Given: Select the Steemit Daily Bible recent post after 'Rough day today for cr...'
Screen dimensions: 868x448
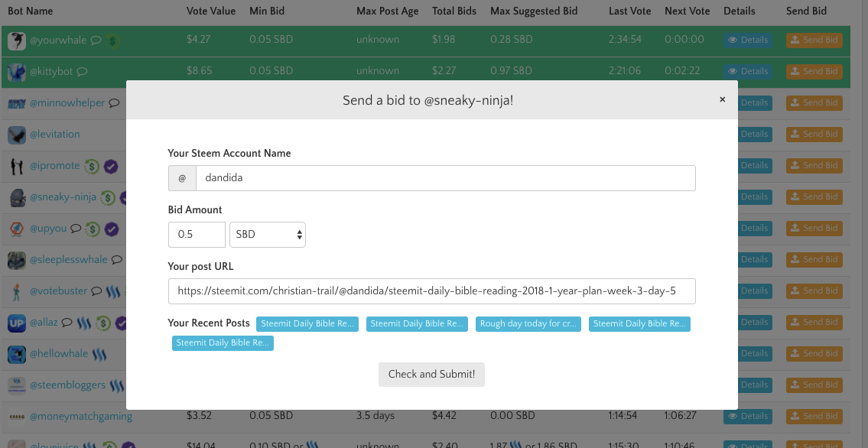Looking at the screenshot, I should (x=639, y=324).
